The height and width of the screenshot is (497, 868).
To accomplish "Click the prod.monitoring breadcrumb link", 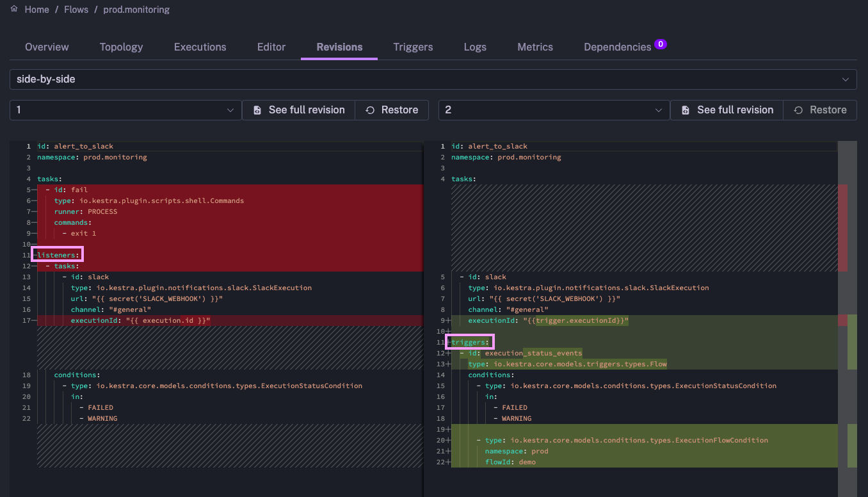I will [x=136, y=10].
